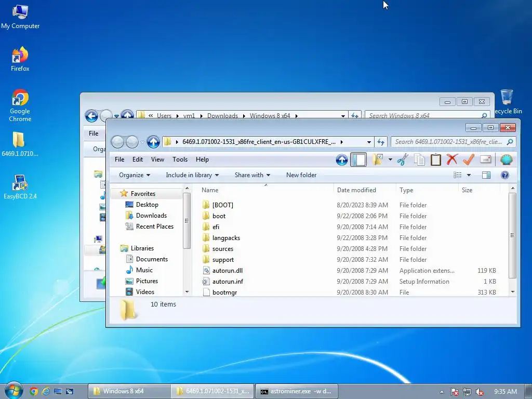Change view with the view icon
This screenshot has height=399, width=532.
[x=457, y=175]
